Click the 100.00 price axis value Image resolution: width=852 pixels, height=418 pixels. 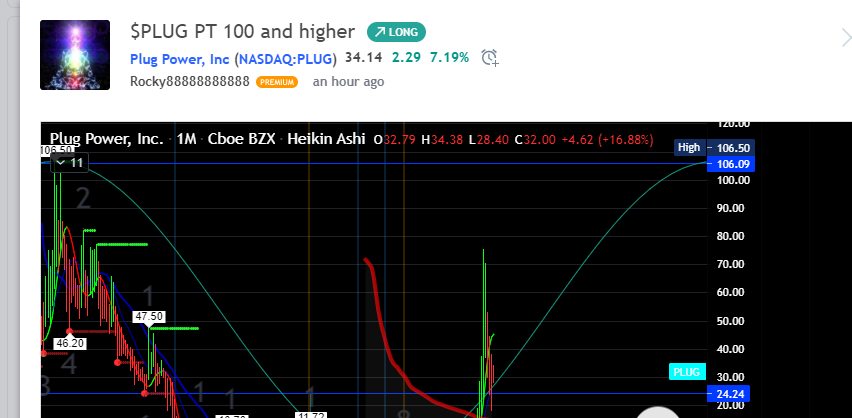click(733, 180)
